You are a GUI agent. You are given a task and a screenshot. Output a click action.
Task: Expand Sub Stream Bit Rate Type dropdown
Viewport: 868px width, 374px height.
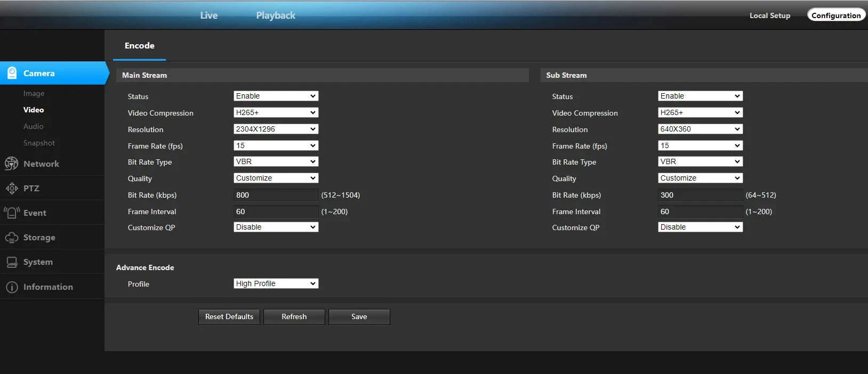point(700,161)
